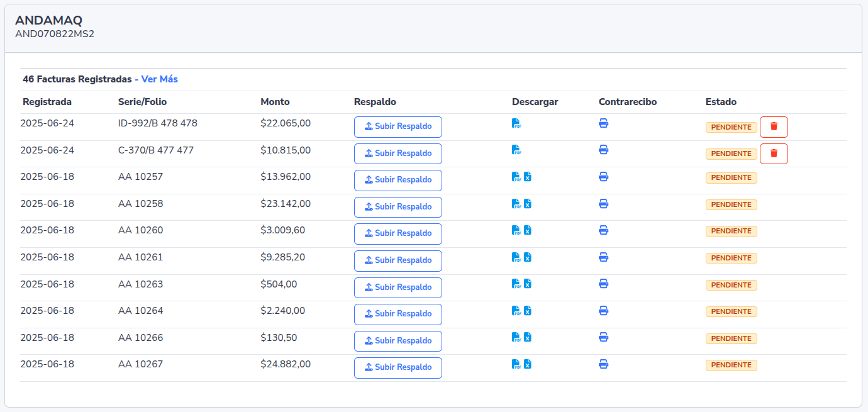Click the Registrada column header

pyautogui.click(x=47, y=102)
